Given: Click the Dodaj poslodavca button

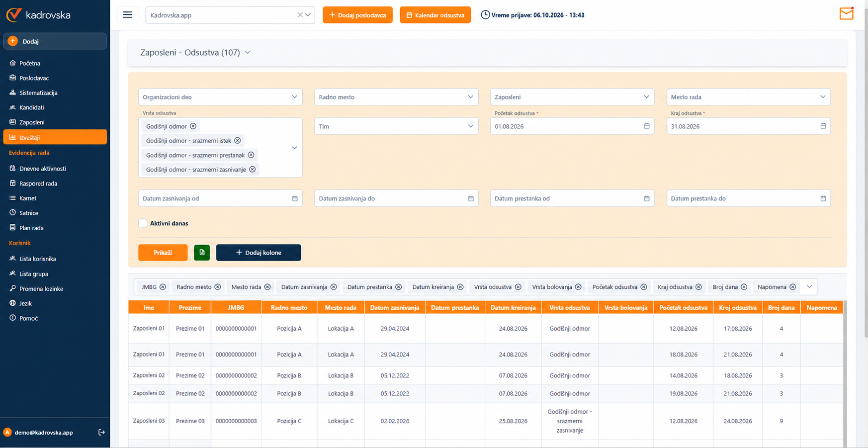Looking at the screenshot, I should tap(357, 15).
